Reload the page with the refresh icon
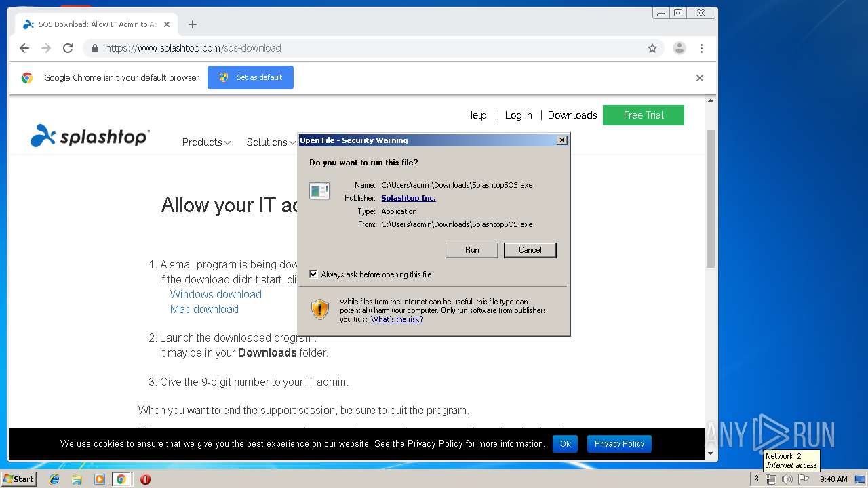This screenshot has width=868, height=488. (x=68, y=48)
